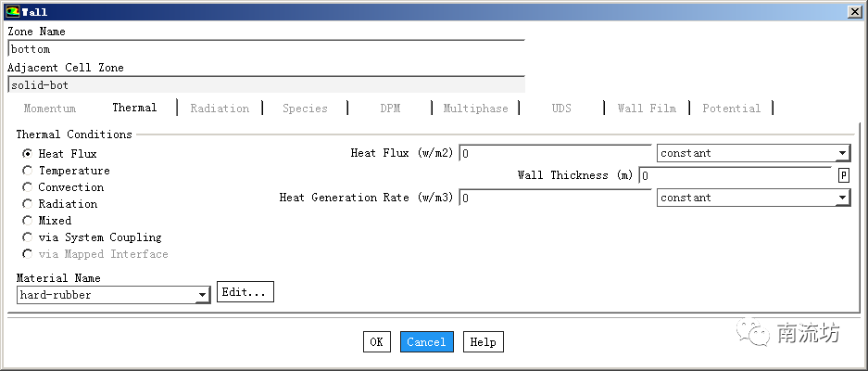The height and width of the screenshot is (371, 868).
Task: Open the Material Name hard-rubber dropdown
Action: click(114, 295)
